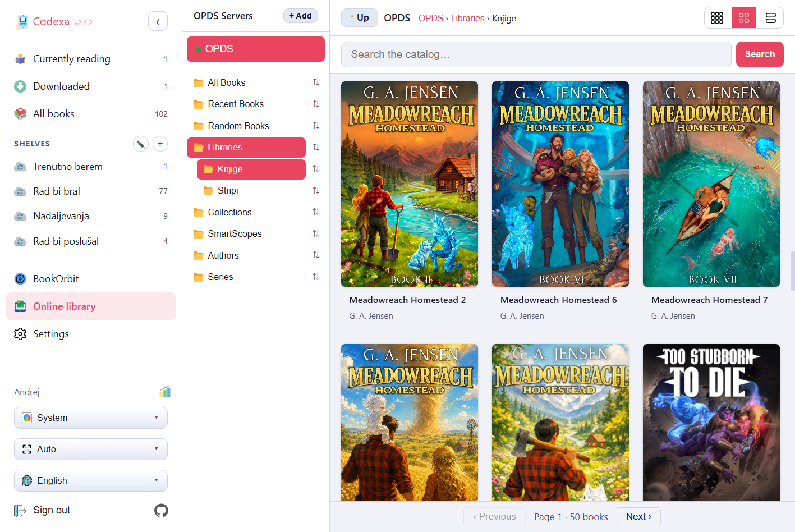The image size is (795, 532).
Task: Toggle sort arrows for SmartScopes
Action: [x=316, y=234]
